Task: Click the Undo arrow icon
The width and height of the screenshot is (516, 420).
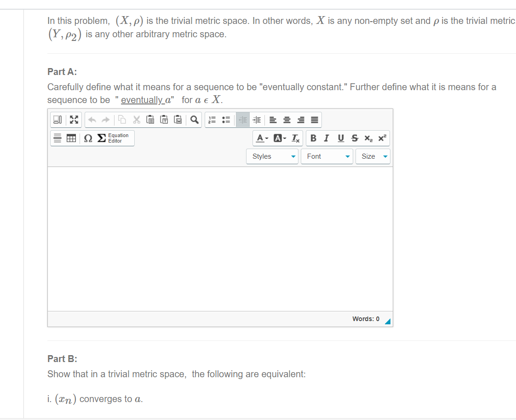Action: [92, 120]
